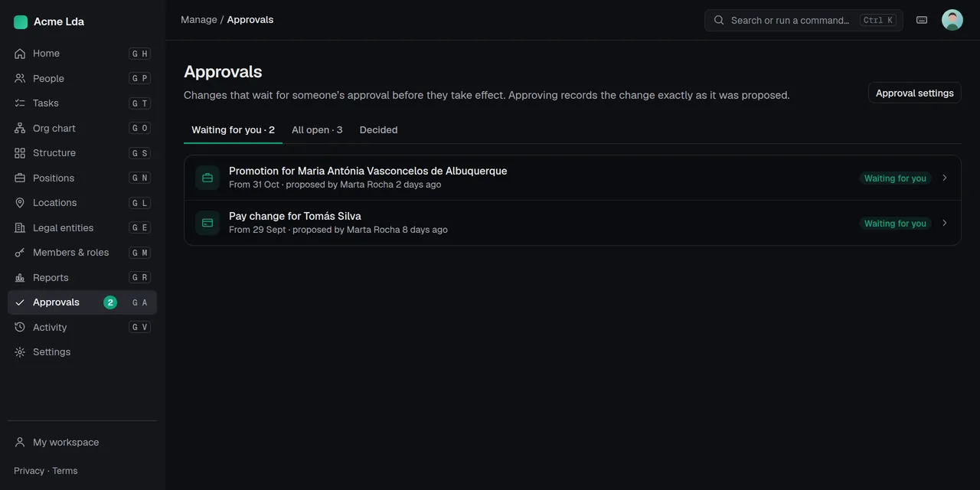Click the Structure grid icon
The image size is (980, 490).
[x=20, y=153]
